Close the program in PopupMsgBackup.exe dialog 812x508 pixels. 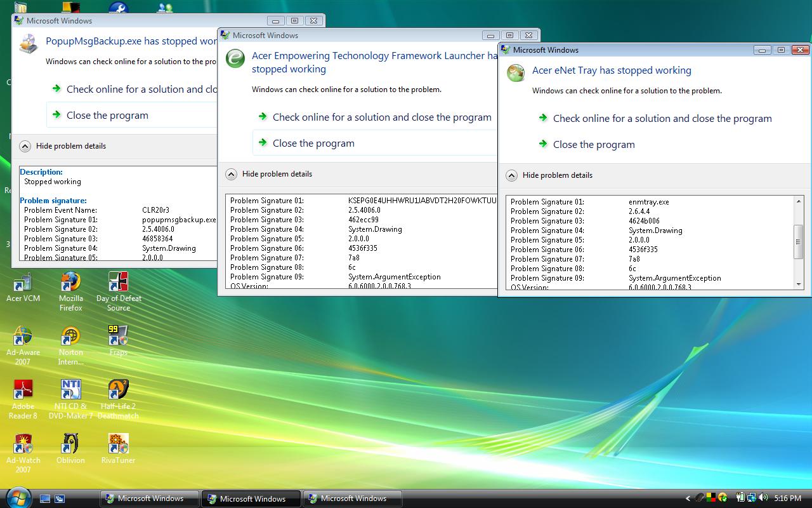107,116
